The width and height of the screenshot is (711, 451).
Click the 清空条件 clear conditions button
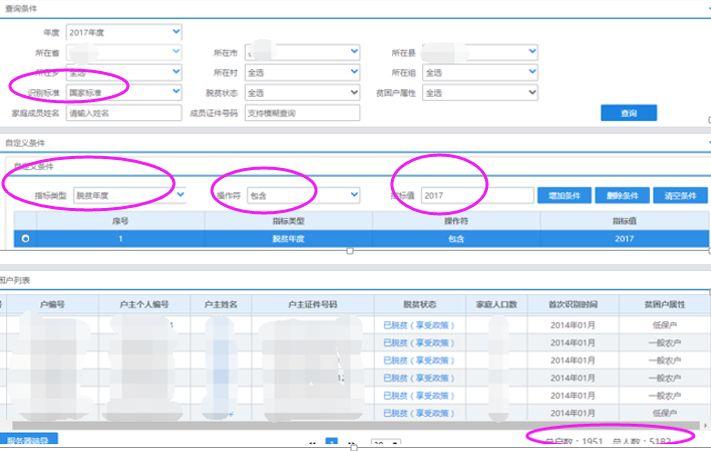coord(679,196)
